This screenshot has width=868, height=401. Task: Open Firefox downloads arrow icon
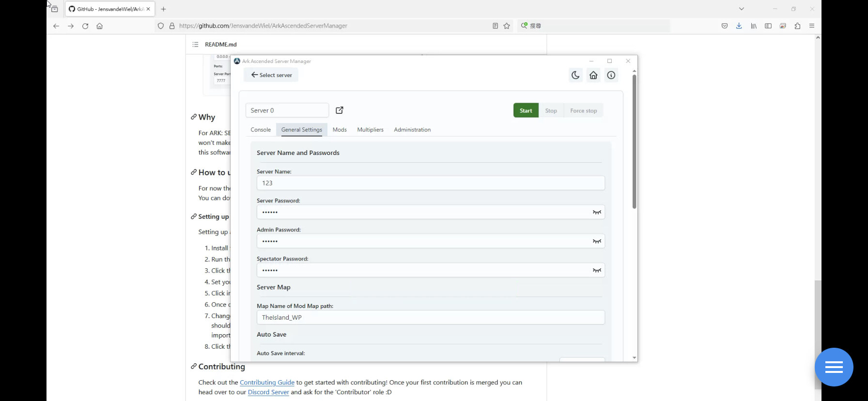739,26
